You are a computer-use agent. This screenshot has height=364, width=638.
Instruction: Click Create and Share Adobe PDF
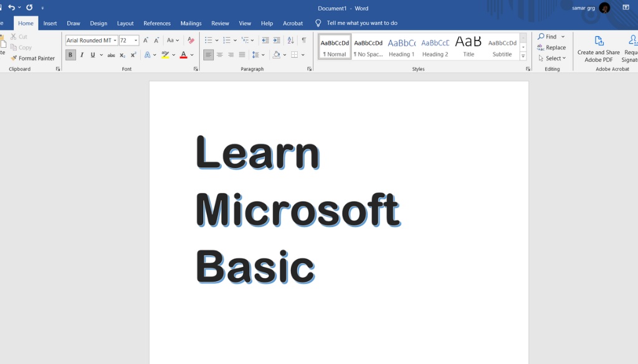(598, 49)
